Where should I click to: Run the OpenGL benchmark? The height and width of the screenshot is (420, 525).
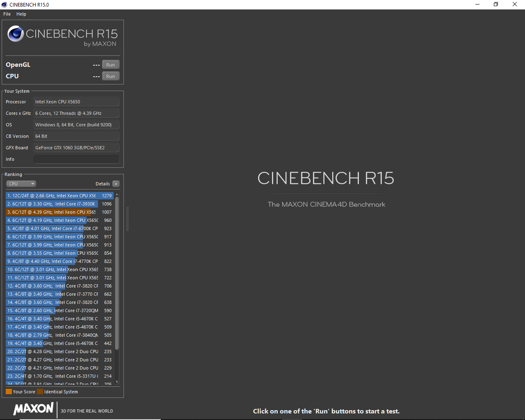[x=111, y=65]
